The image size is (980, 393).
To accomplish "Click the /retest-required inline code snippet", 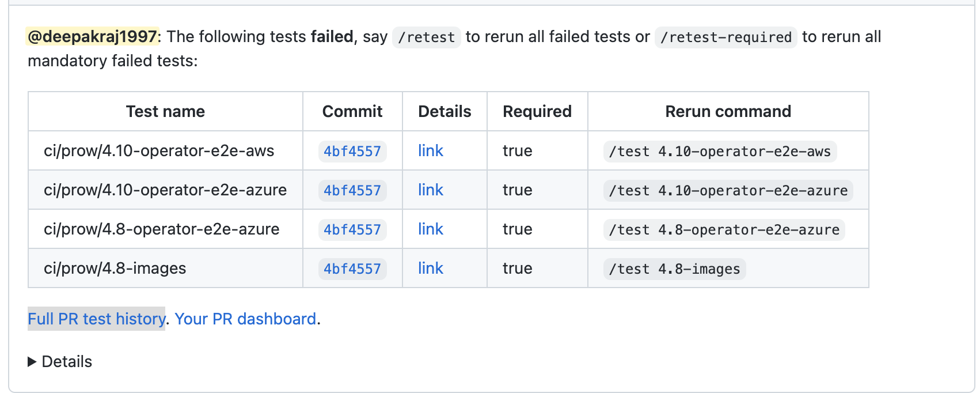I will click(725, 37).
